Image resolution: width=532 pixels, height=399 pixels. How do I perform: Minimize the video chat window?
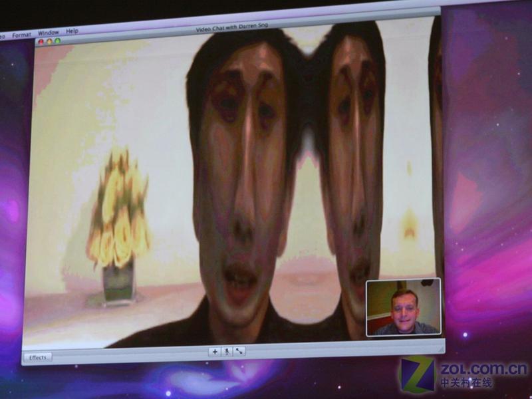coord(49,41)
